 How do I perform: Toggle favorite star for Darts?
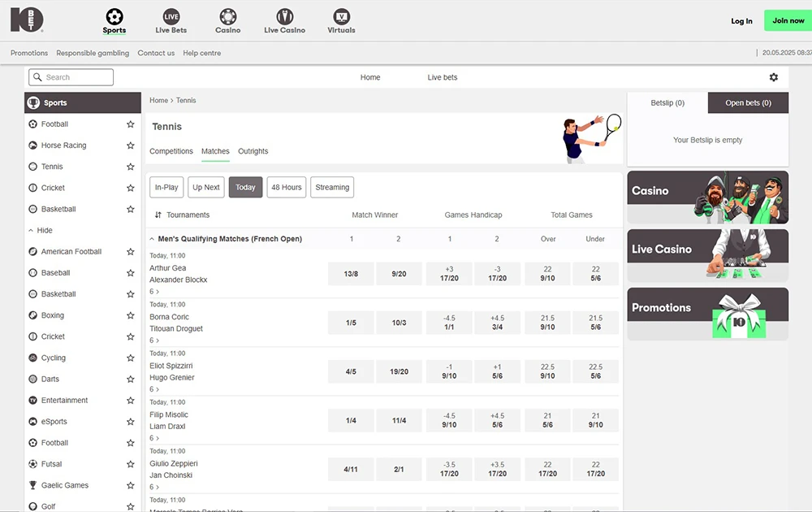pos(130,379)
